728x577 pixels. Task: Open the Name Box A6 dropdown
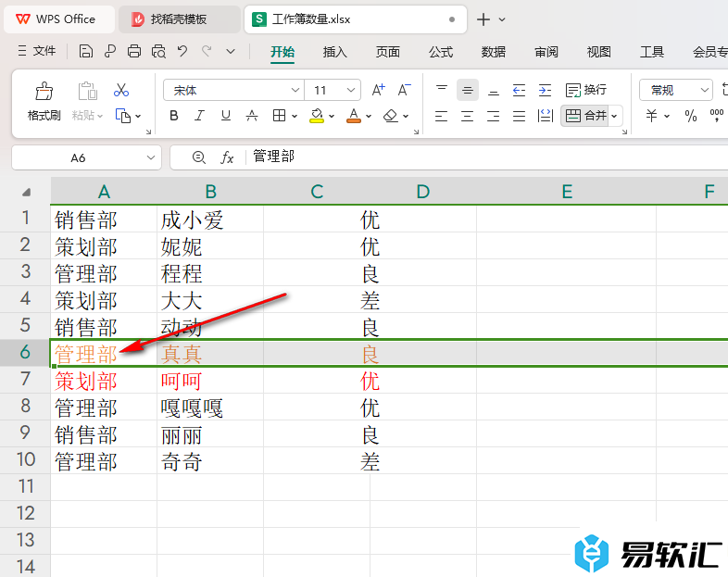(x=150, y=157)
